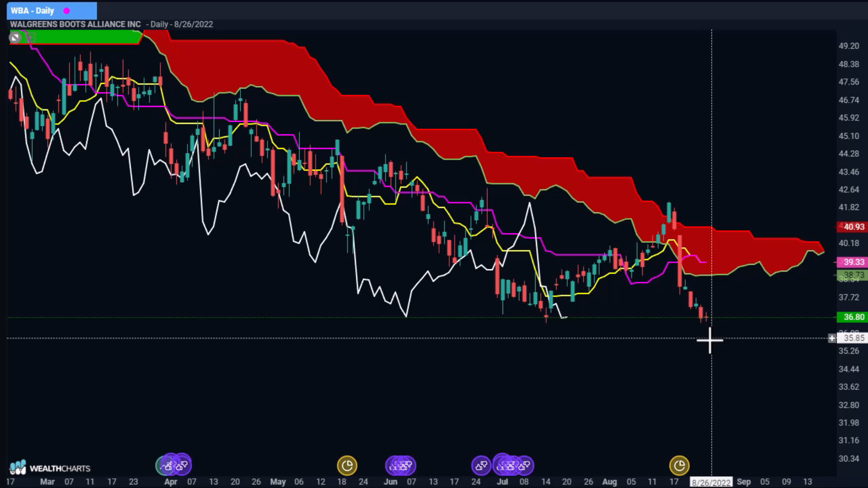This screenshot has width=868, height=488.
Task: Click the 30.34 price axis value
Action: [x=849, y=459]
